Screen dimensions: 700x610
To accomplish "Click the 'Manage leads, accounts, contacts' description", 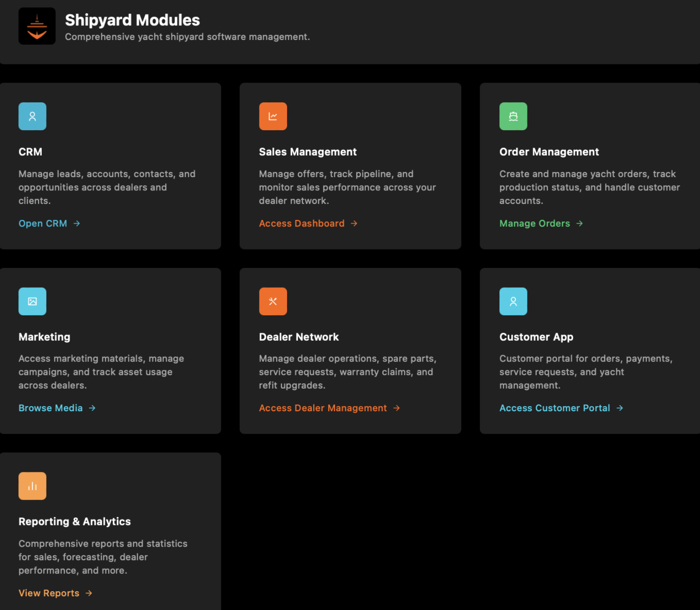I will (x=107, y=187).
